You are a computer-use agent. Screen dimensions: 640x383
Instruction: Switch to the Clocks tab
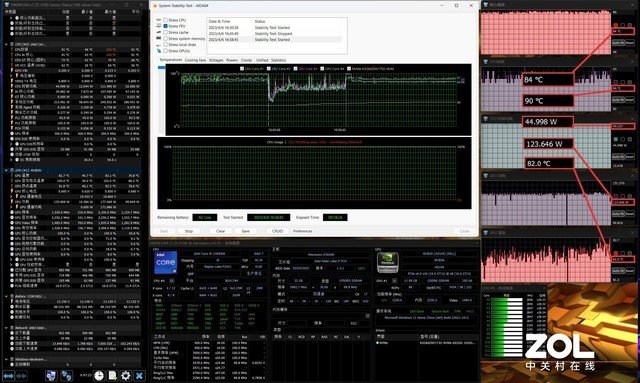pyautogui.click(x=247, y=60)
